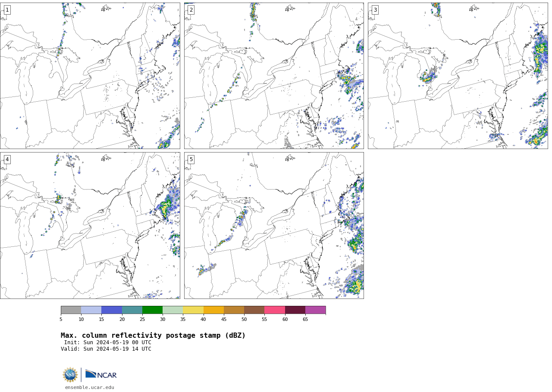
Task: Click the teal 20-25 dBZ swatch
Action: 132,310
